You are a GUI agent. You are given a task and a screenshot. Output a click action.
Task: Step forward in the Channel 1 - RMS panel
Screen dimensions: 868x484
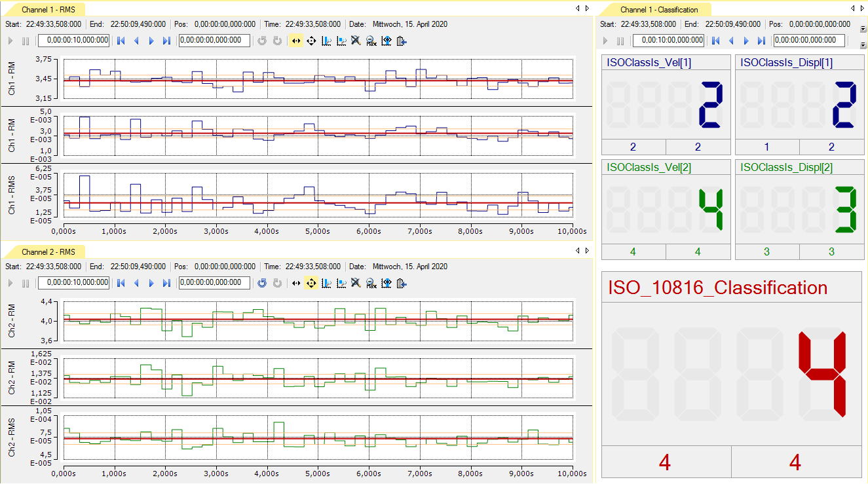pos(151,41)
